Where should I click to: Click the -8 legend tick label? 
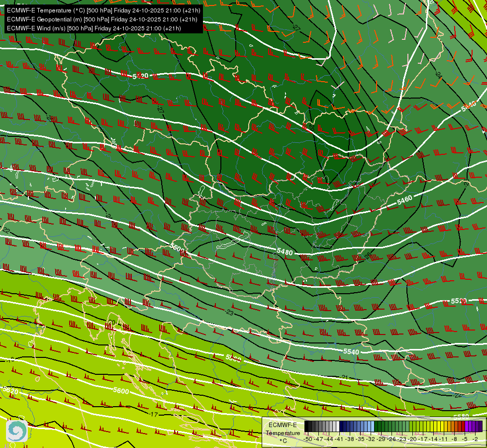454,439
